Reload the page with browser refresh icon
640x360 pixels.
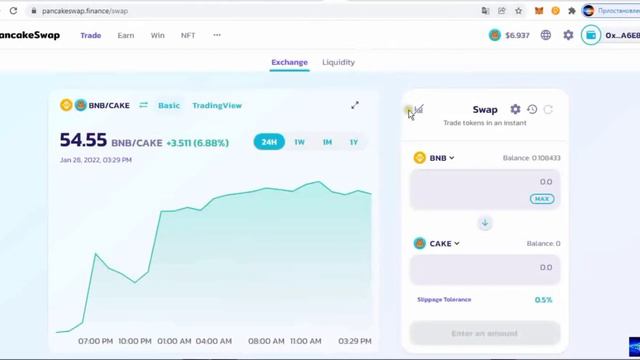pyautogui.click(x=13, y=11)
